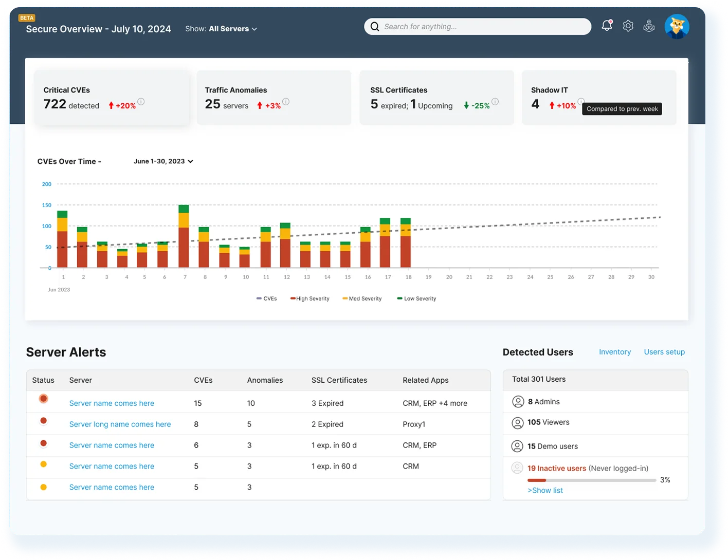Open the June 1-30, 2023 date range dropdown
728x560 pixels.
(x=163, y=161)
